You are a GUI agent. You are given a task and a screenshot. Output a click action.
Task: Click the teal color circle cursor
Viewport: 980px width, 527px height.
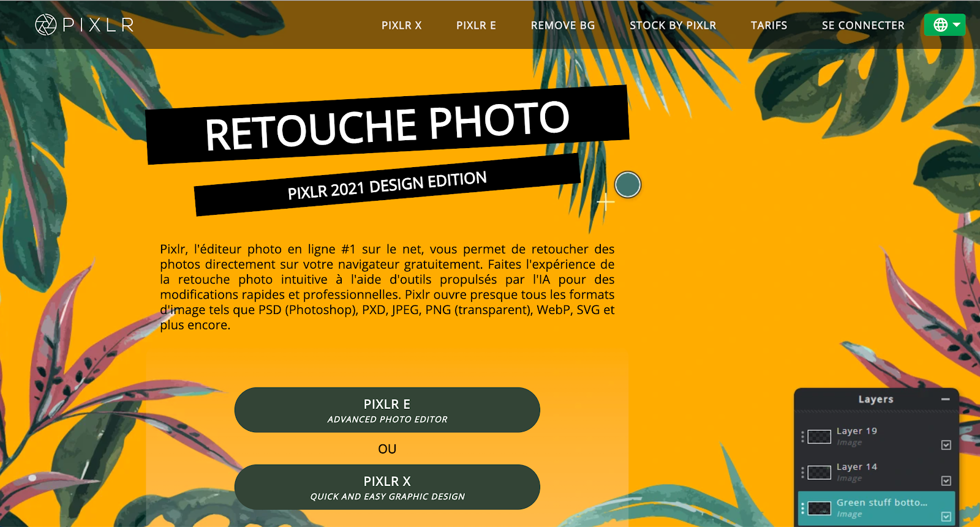tap(628, 185)
